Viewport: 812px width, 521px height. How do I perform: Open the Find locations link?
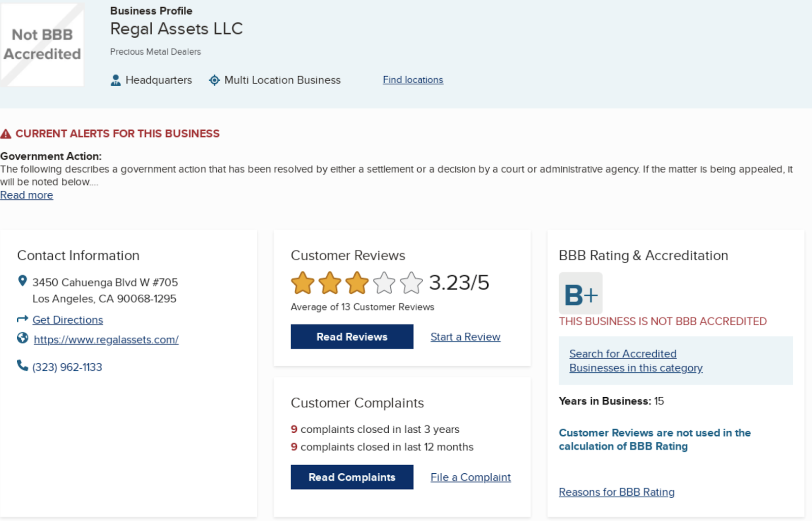(x=413, y=80)
